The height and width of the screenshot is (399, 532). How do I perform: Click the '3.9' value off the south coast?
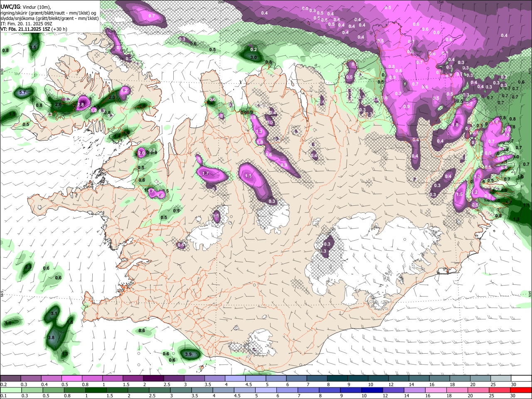tap(188, 354)
